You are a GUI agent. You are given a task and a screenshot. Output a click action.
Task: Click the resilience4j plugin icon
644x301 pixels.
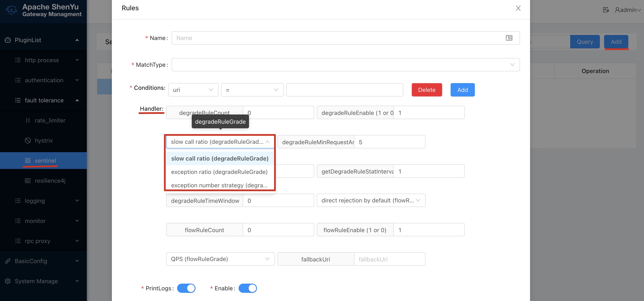28,180
